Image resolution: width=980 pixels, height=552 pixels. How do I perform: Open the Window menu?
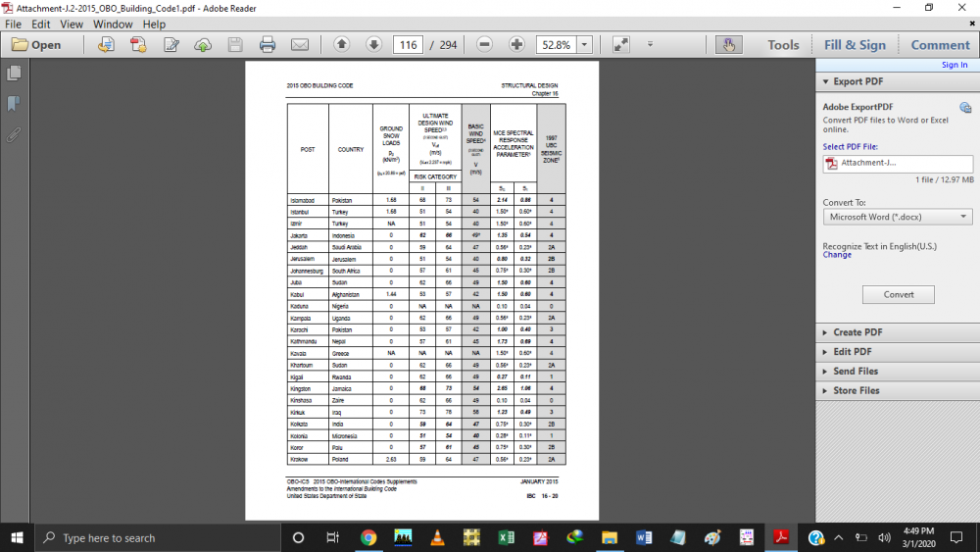pos(113,25)
